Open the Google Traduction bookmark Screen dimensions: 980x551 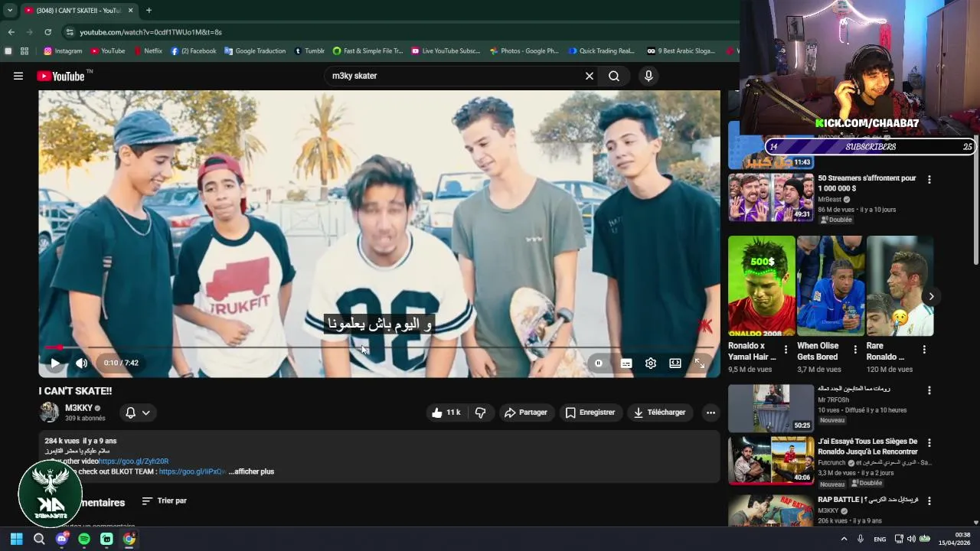point(255,51)
